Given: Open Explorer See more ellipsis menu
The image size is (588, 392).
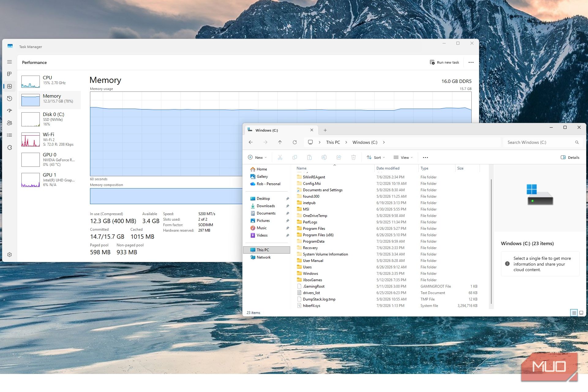Looking at the screenshot, I should point(425,158).
